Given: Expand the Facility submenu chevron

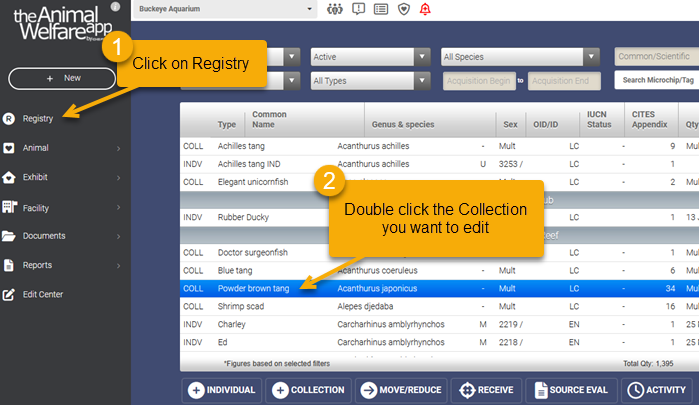Looking at the screenshot, I should (x=119, y=207).
